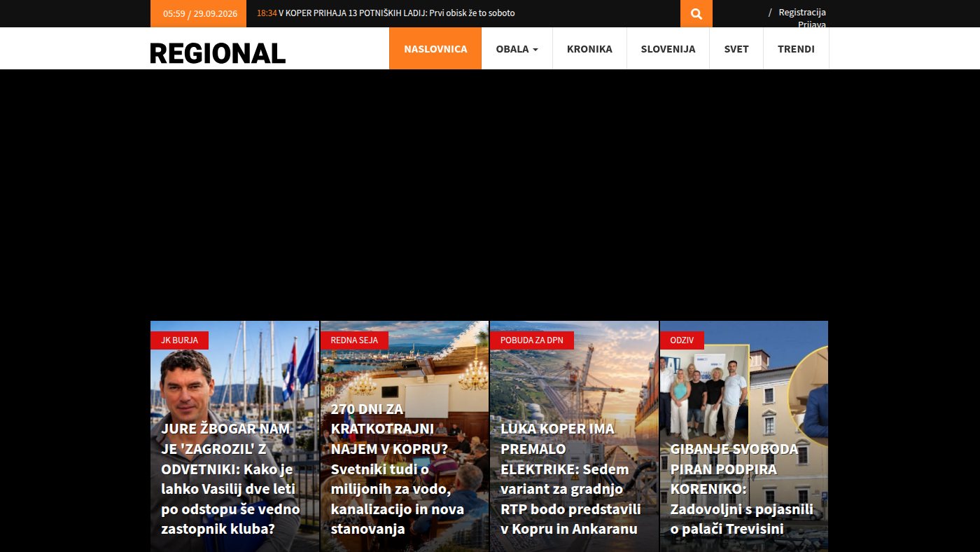Open the search magnifier icon
This screenshot has height=552, width=980.
(x=696, y=13)
